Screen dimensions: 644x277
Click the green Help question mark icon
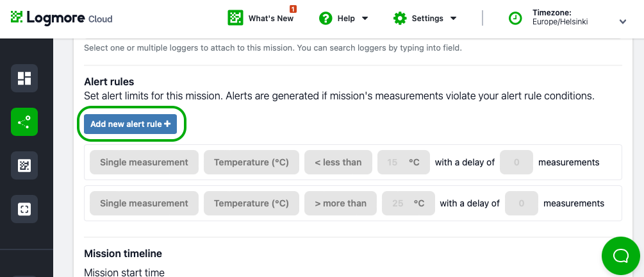(326, 19)
